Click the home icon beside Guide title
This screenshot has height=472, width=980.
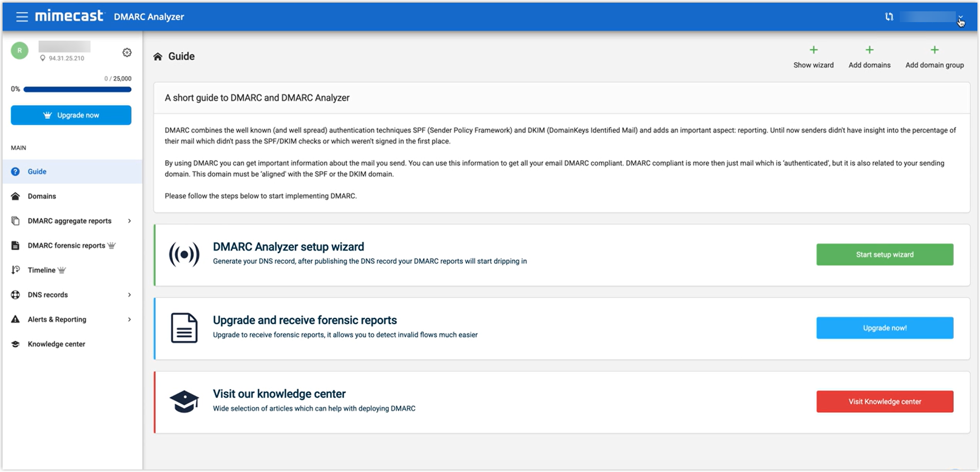point(158,57)
